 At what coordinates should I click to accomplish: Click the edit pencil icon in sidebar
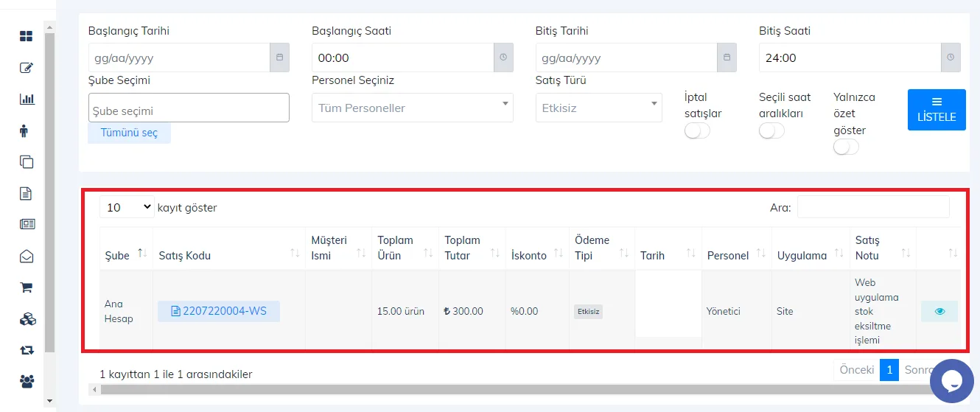coord(27,68)
